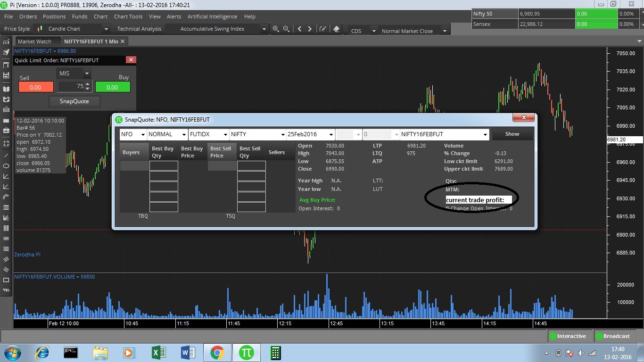644x362 pixels.
Task: Click the crosshair cursor tool icon
Action: click(x=6, y=143)
